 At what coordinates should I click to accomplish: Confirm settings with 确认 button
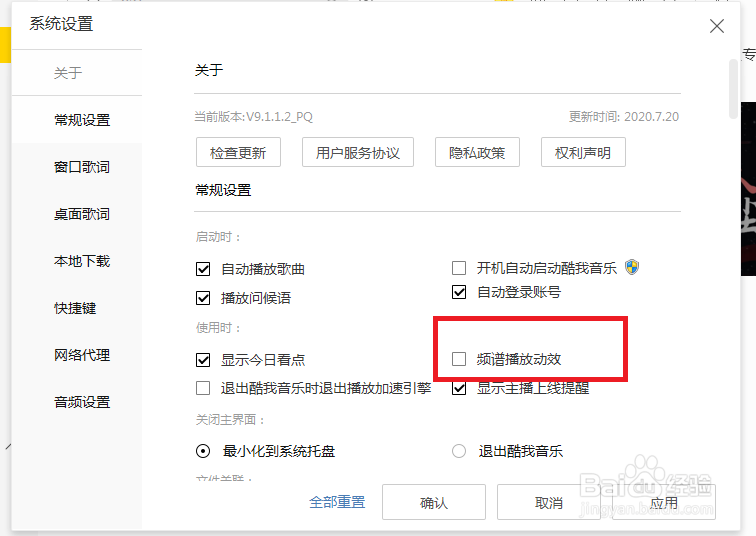coord(434,502)
